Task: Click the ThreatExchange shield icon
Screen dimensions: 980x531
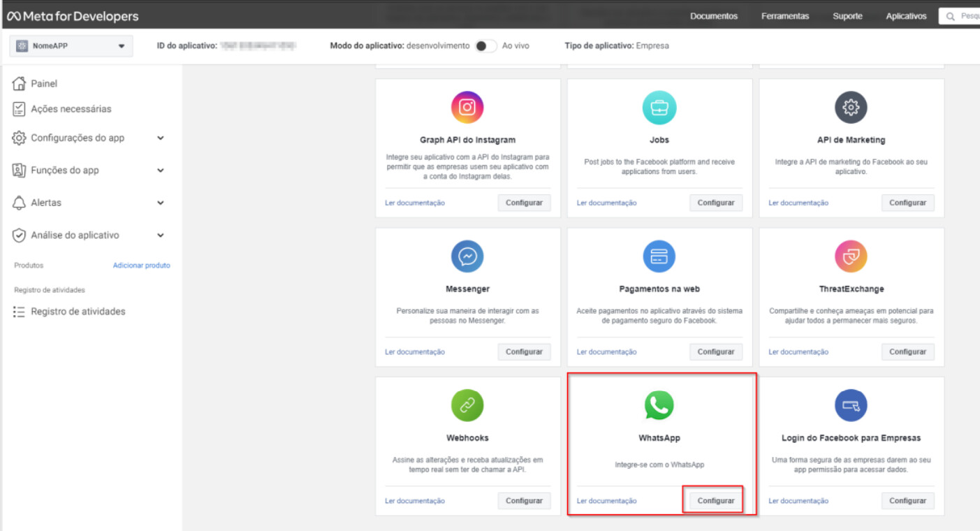Action: click(851, 257)
